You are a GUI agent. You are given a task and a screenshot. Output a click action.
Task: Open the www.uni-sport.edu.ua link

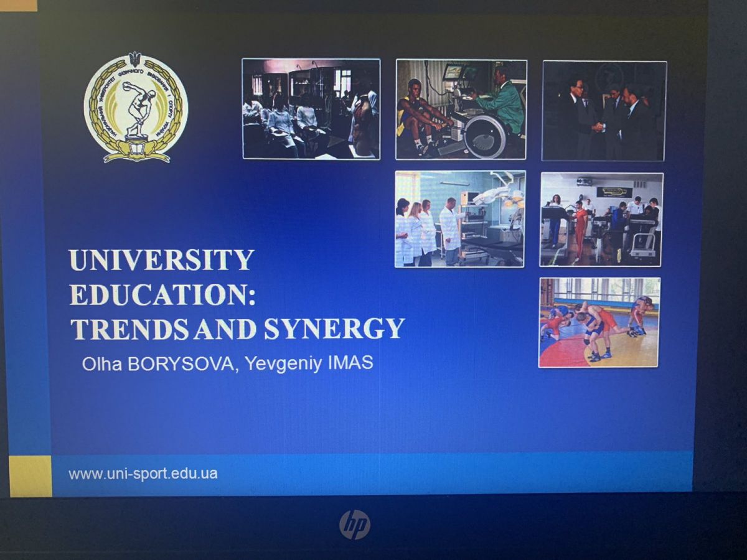pos(143,474)
